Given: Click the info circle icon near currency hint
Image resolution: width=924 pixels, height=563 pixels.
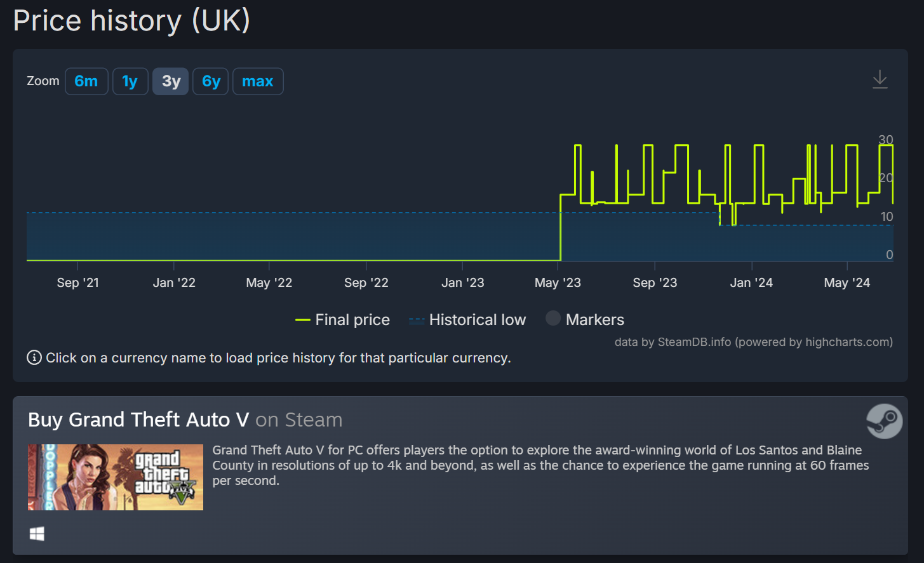Looking at the screenshot, I should 34,358.
